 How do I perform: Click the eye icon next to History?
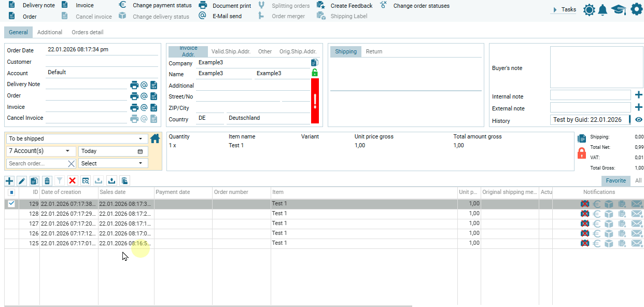point(639,120)
